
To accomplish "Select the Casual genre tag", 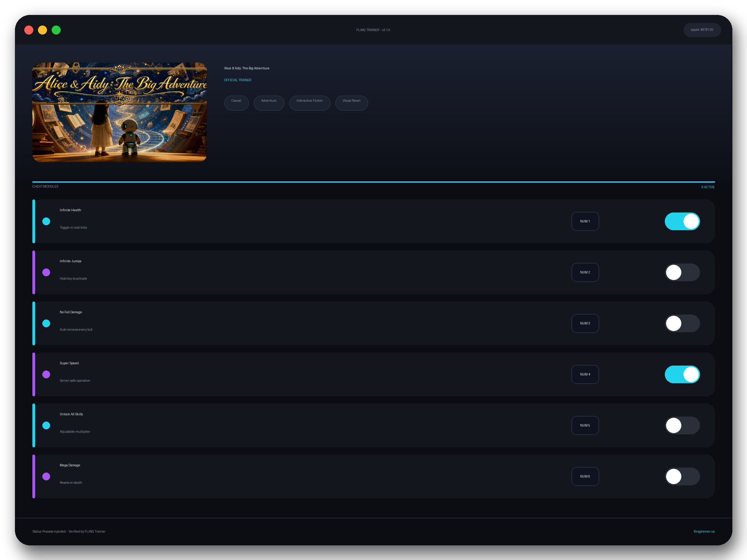I will [x=236, y=103].
